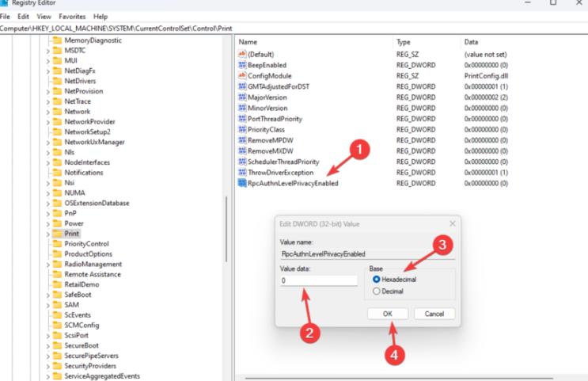The width and height of the screenshot is (588, 381).
Task: Click the SchedulerThreadPriority value icon
Action: pos(242,162)
